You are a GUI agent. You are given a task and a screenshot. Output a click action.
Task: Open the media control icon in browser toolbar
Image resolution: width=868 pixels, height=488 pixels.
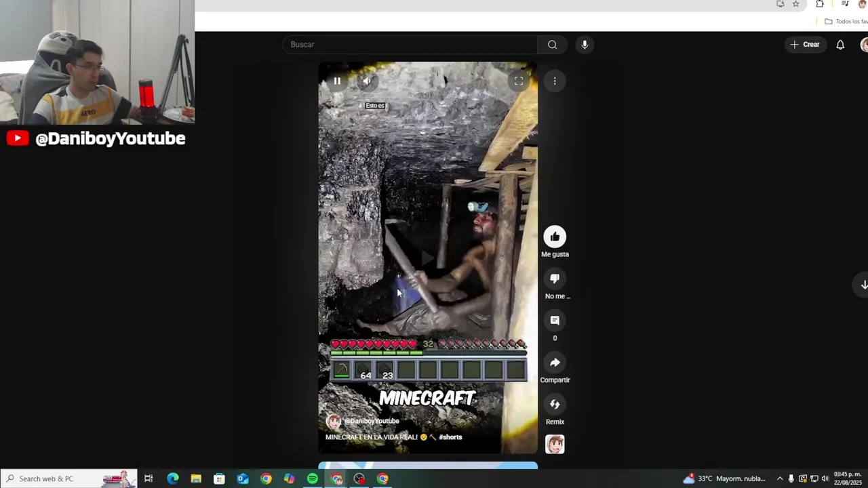pyautogui.click(x=845, y=4)
